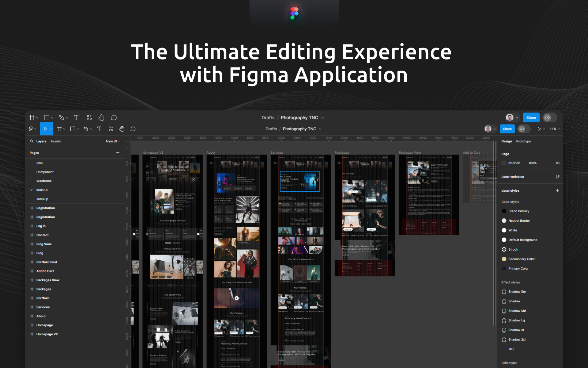Select the Hand tool in upper toolbar

tap(101, 117)
